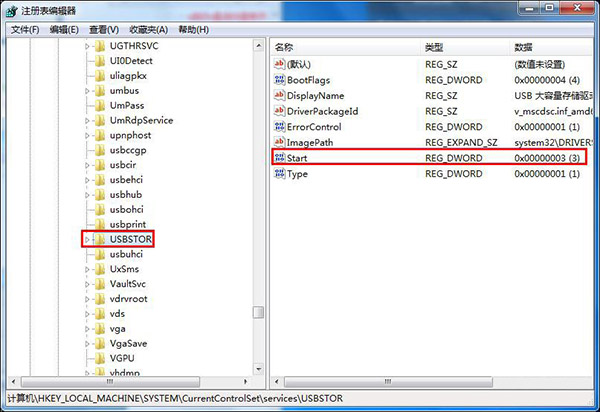Expand the usbhub tree node
The width and height of the screenshot is (600, 412).
tap(87, 195)
